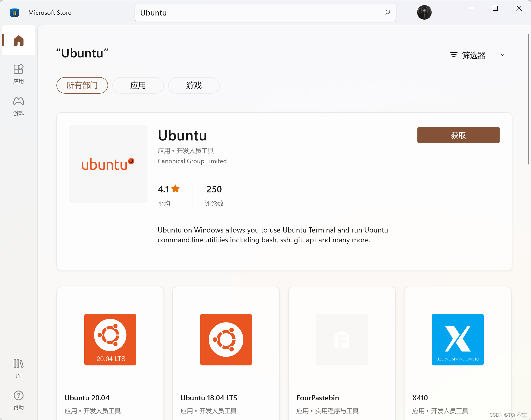Click the search magnifier icon in search bar

[x=387, y=12]
